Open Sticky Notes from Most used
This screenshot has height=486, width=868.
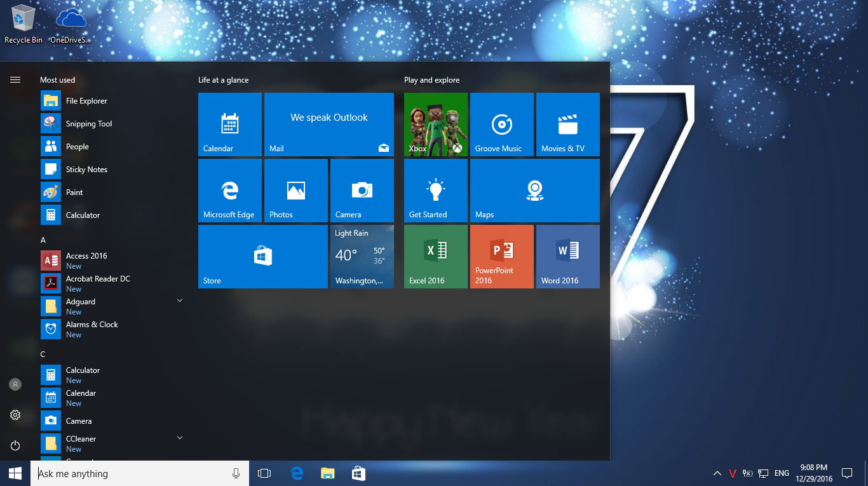[x=112, y=170]
